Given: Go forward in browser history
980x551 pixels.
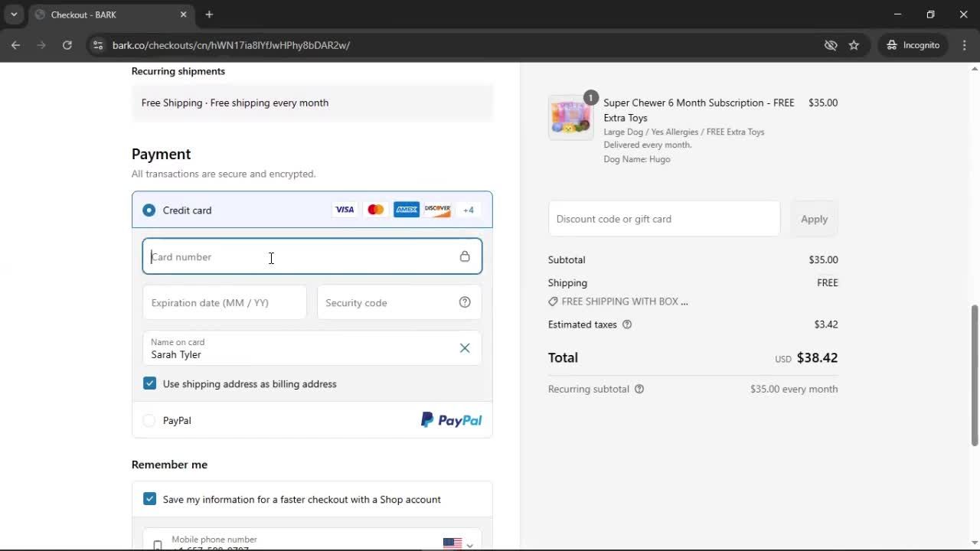Looking at the screenshot, I should pos(41,45).
